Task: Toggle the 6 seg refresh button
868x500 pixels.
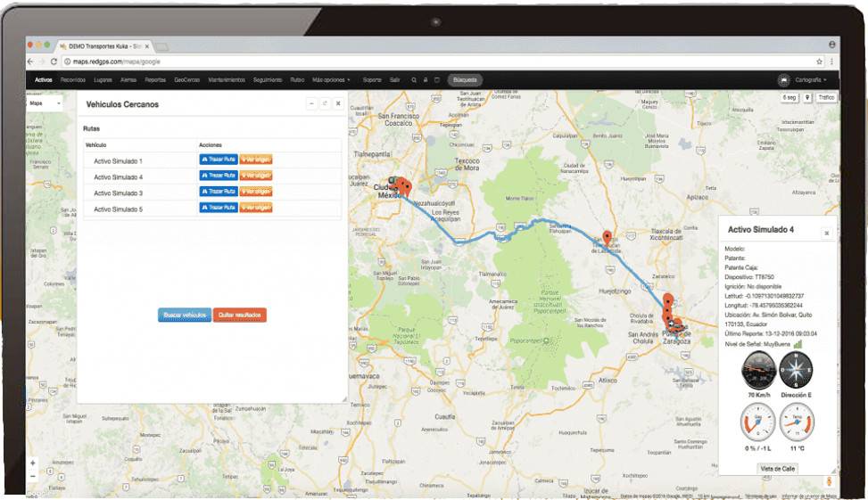Action: [789, 97]
